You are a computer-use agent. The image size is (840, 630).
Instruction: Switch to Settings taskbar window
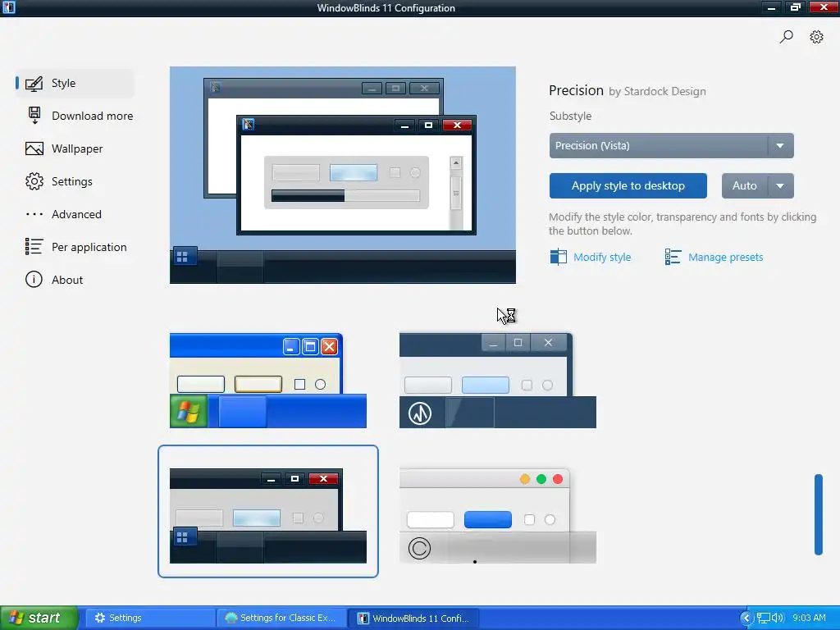point(150,619)
